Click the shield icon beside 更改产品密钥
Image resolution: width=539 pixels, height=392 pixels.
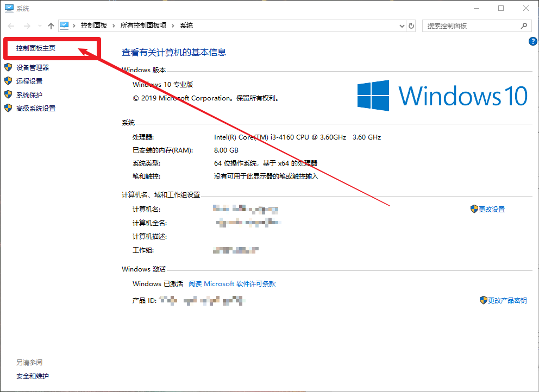click(x=483, y=300)
